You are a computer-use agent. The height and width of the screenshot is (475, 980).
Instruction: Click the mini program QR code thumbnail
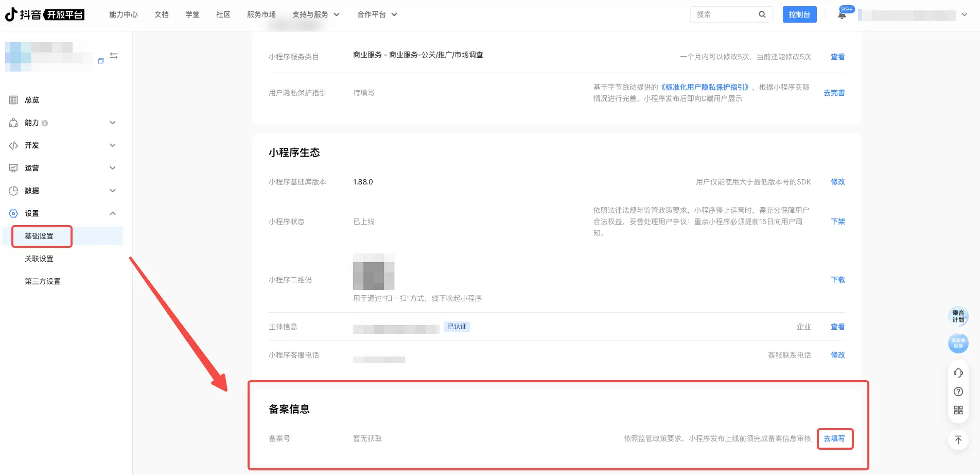pos(373,272)
